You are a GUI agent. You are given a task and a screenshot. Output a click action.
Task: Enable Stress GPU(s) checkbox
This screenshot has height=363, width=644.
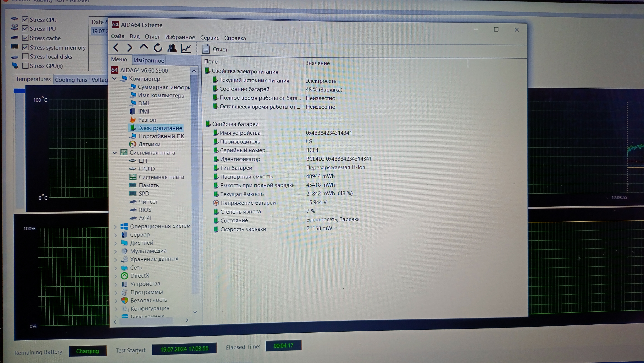point(25,65)
